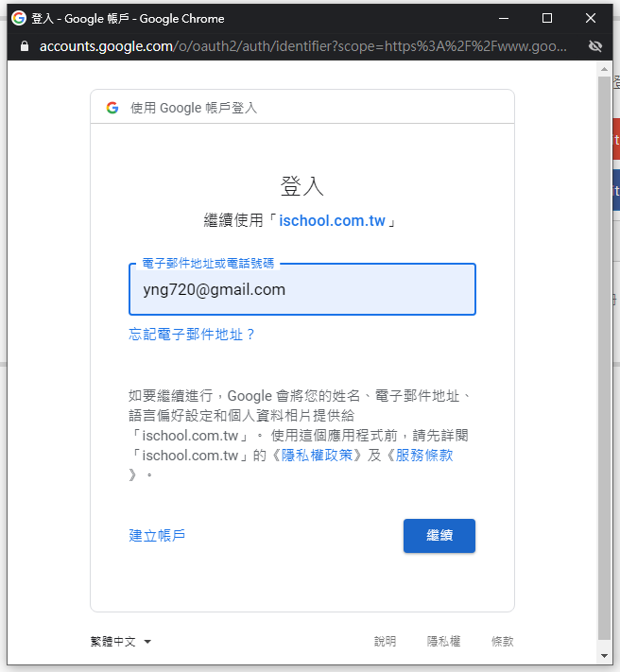Click the 建立帳戶 link
The width and height of the screenshot is (620, 672).
[157, 535]
